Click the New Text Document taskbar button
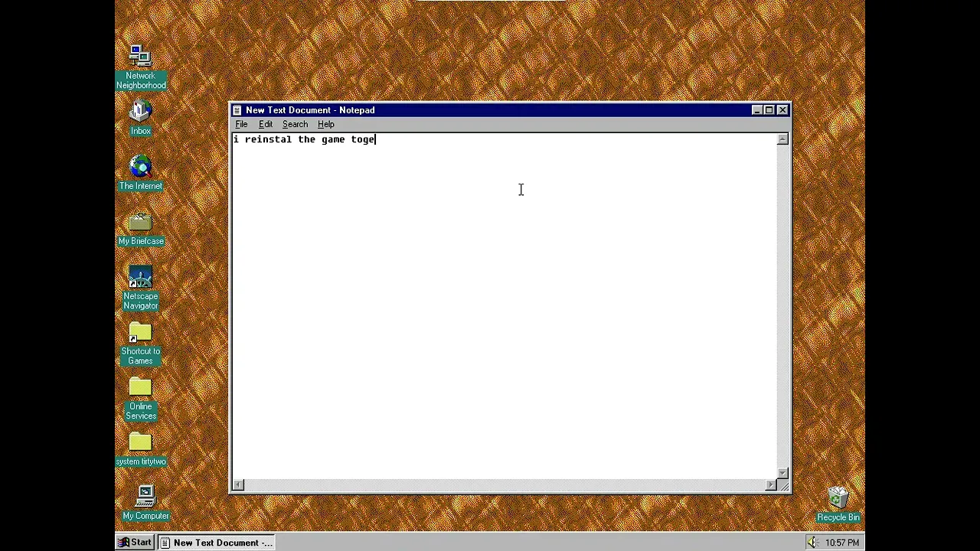This screenshot has width=980, height=551. coord(217,543)
